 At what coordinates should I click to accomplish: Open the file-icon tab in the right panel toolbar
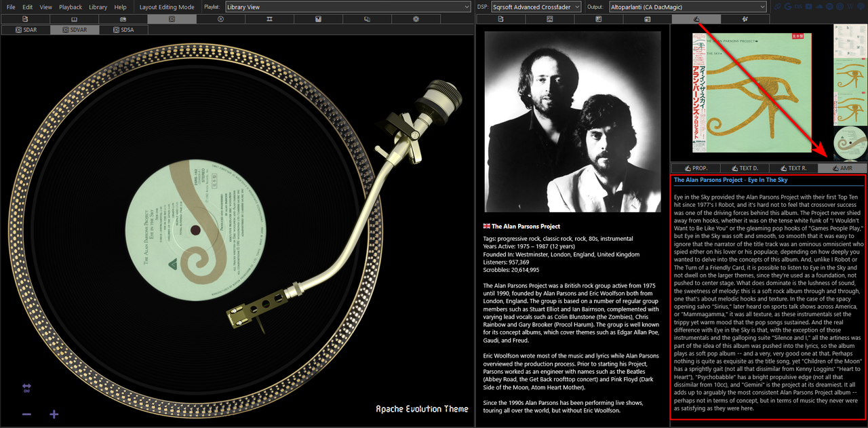tap(500, 19)
